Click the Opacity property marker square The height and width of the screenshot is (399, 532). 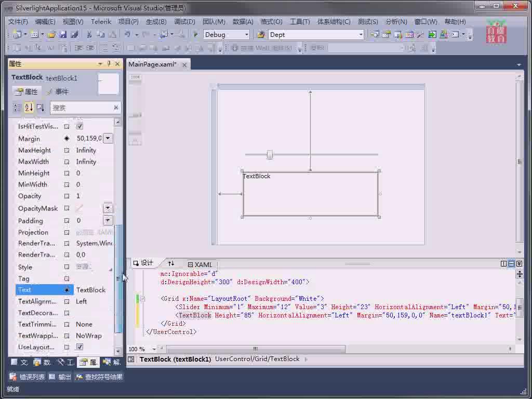click(x=67, y=196)
